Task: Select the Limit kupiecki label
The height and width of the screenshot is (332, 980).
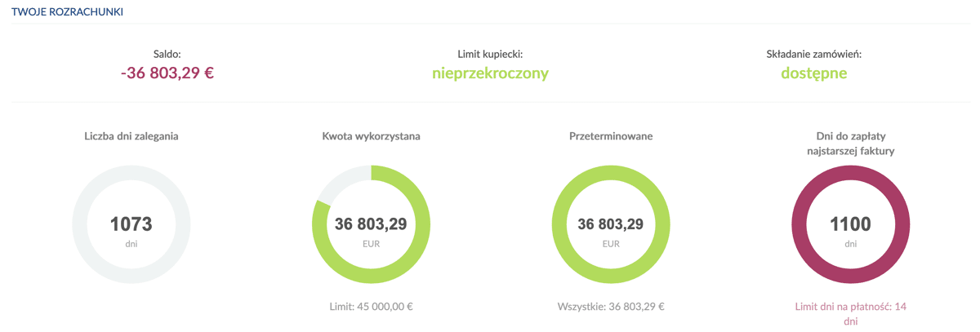Action: 490,54
